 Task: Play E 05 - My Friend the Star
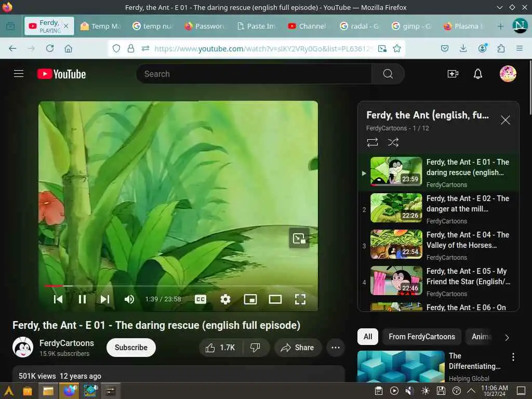(x=438, y=281)
